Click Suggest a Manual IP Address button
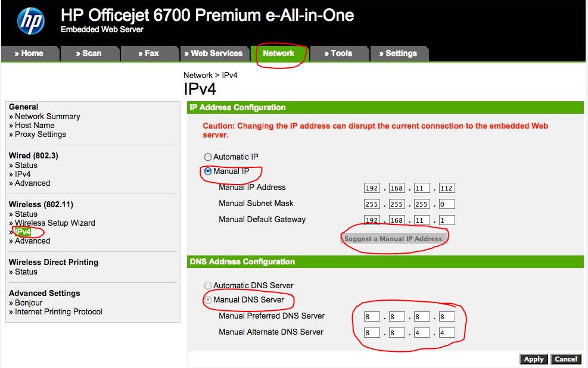Viewport: 588px width, 368px height. (393, 239)
